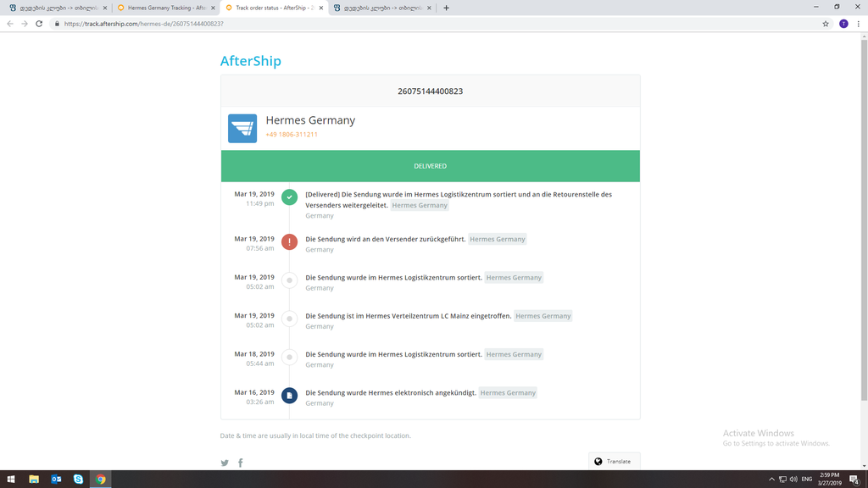868x488 pixels.
Task: Show hidden system tray icons
Action: coord(771,480)
